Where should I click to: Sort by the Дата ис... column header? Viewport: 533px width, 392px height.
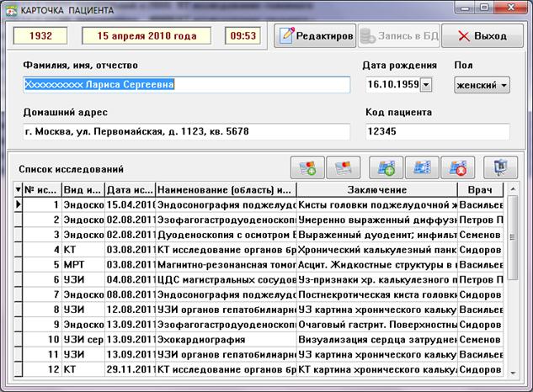coord(131,189)
